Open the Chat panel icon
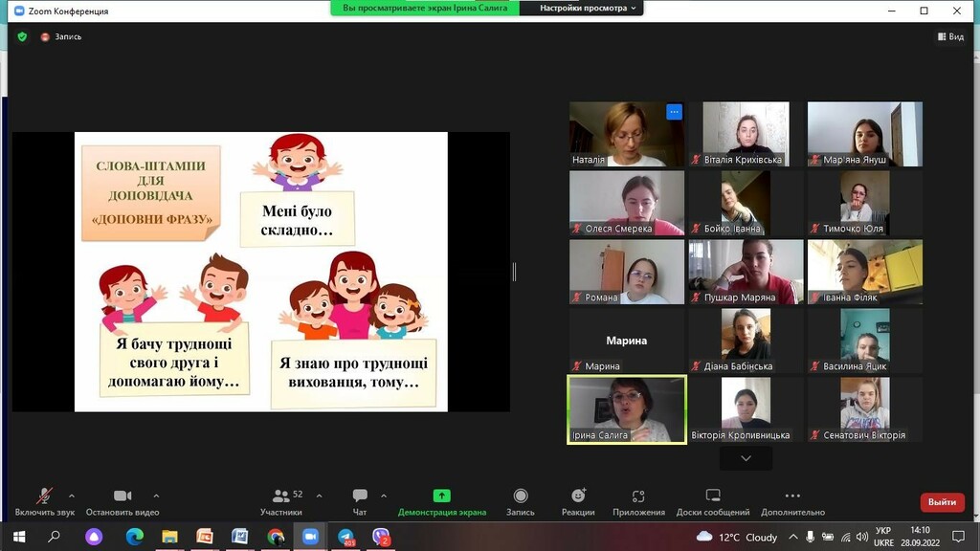The width and height of the screenshot is (980, 551). (x=360, y=496)
